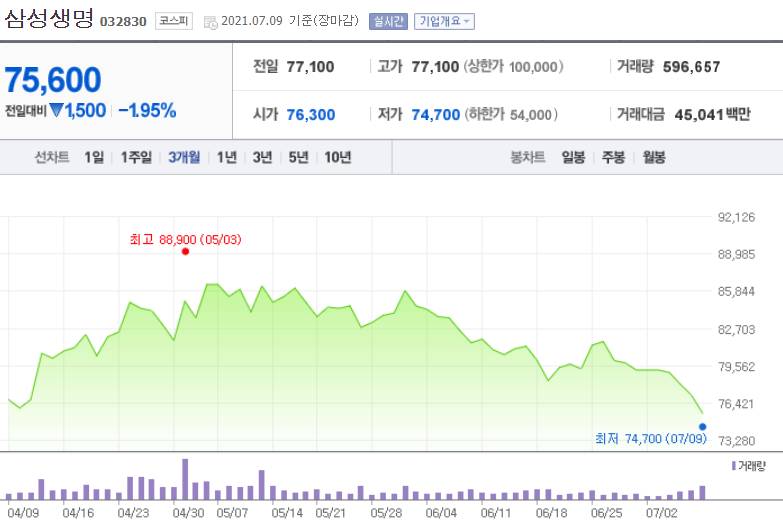This screenshot has width=783, height=527.
Task: Click the blue 최저 74,700 low point marker
Action: pyautogui.click(x=703, y=427)
